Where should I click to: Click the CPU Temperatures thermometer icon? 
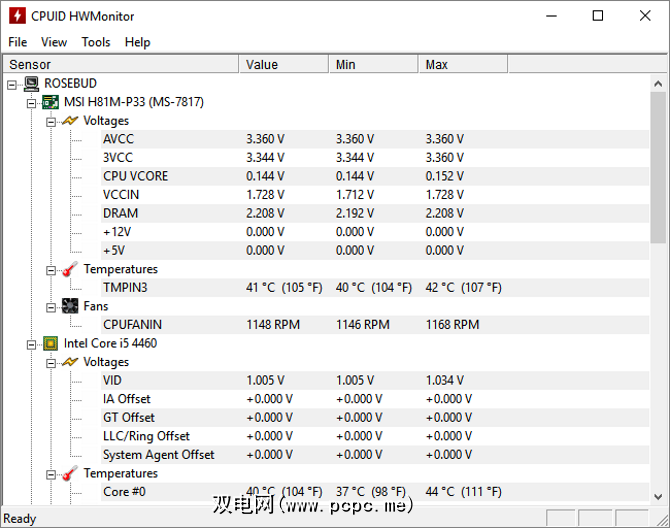click(70, 473)
